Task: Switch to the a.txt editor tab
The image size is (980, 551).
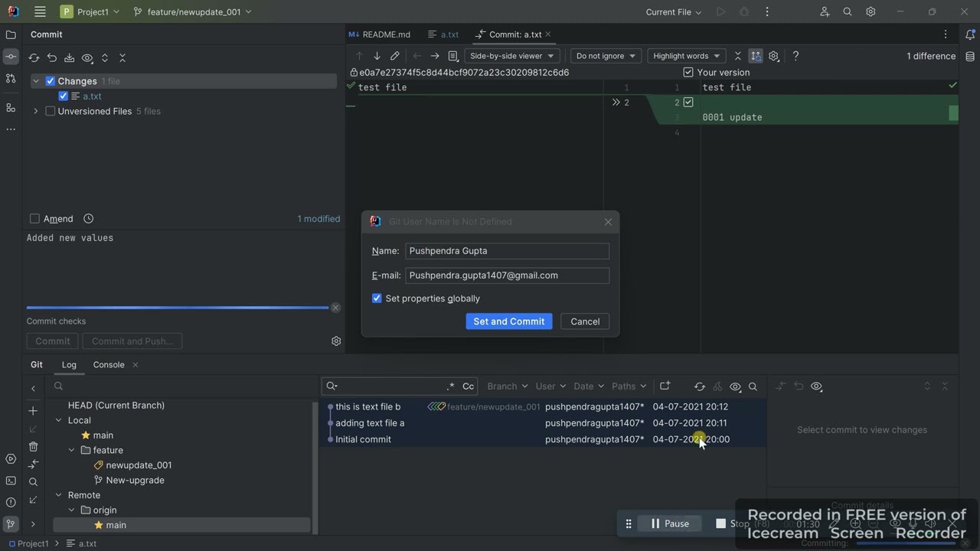Action: [x=443, y=34]
